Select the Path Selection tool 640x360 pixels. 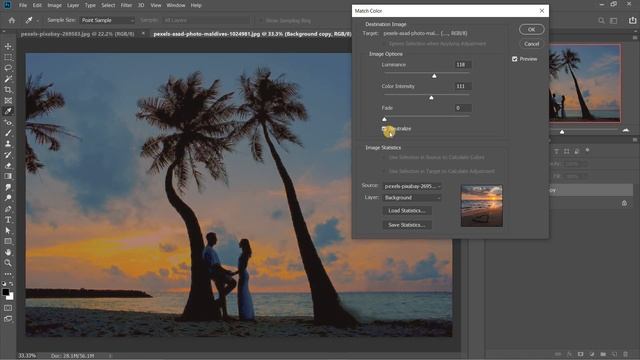8,230
